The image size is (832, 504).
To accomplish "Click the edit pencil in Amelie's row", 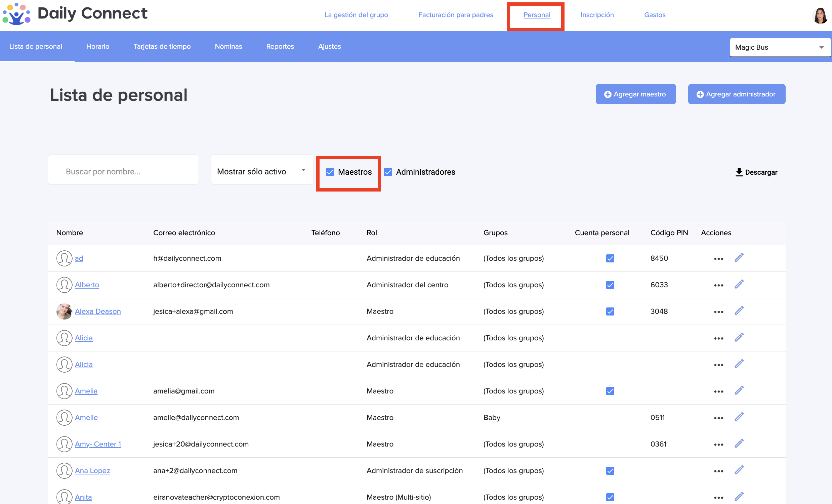I will [739, 417].
